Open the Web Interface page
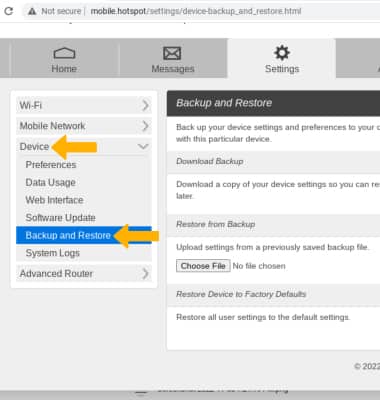380x400 pixels. pos(54,200)
